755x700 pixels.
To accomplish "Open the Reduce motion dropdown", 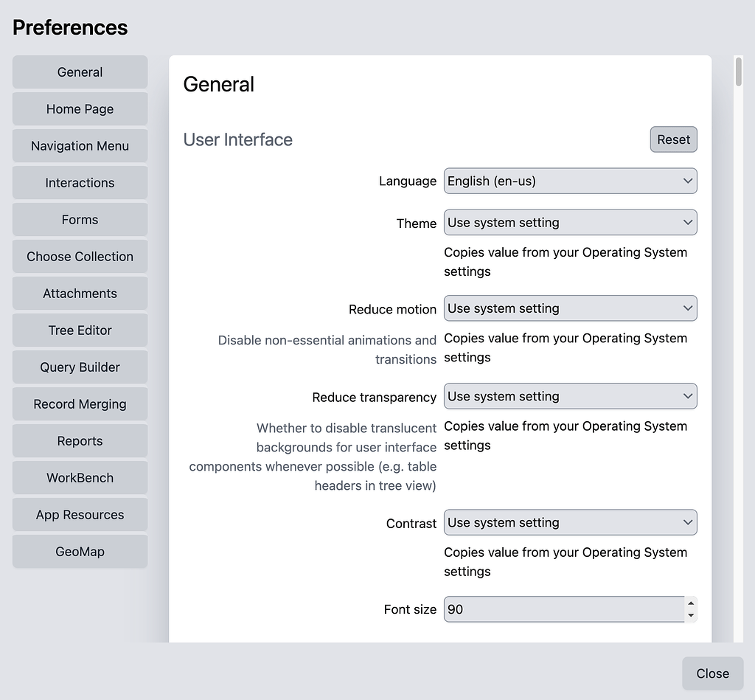I will pos(570,308).
